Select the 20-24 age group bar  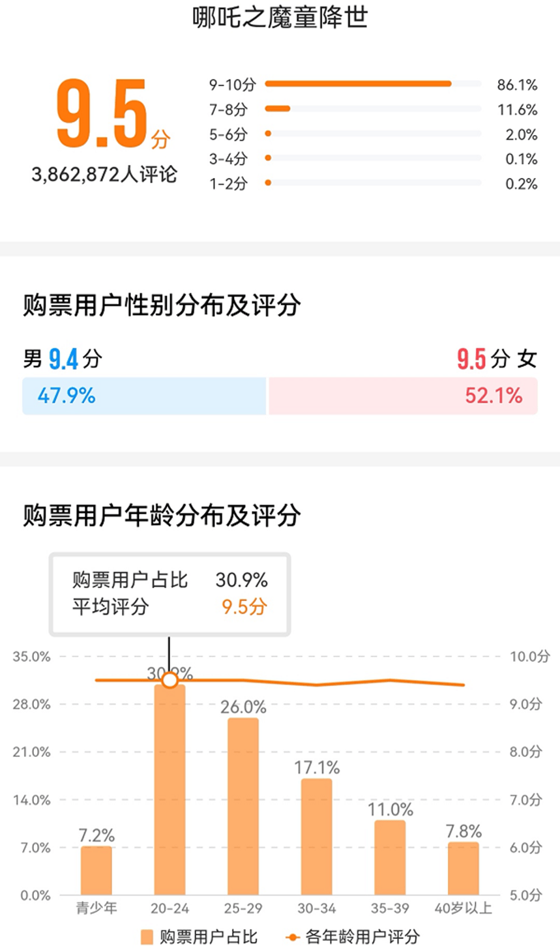(170, 789)
